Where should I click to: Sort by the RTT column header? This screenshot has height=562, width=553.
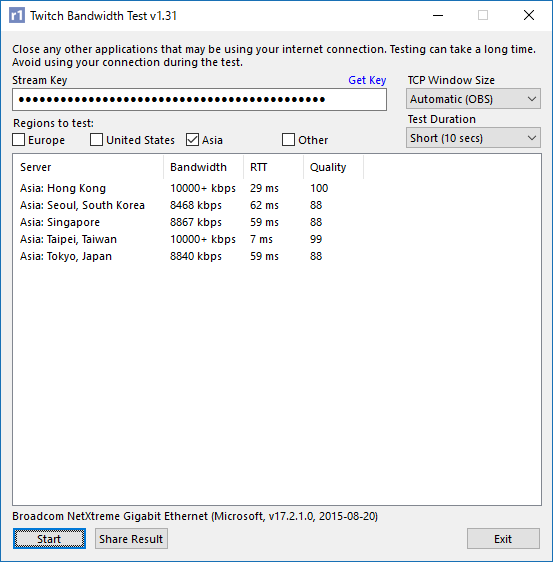[273, 167]
